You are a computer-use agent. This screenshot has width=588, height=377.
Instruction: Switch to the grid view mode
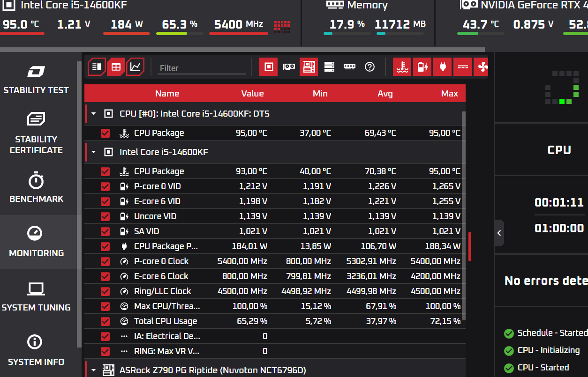tap(116, 67)
